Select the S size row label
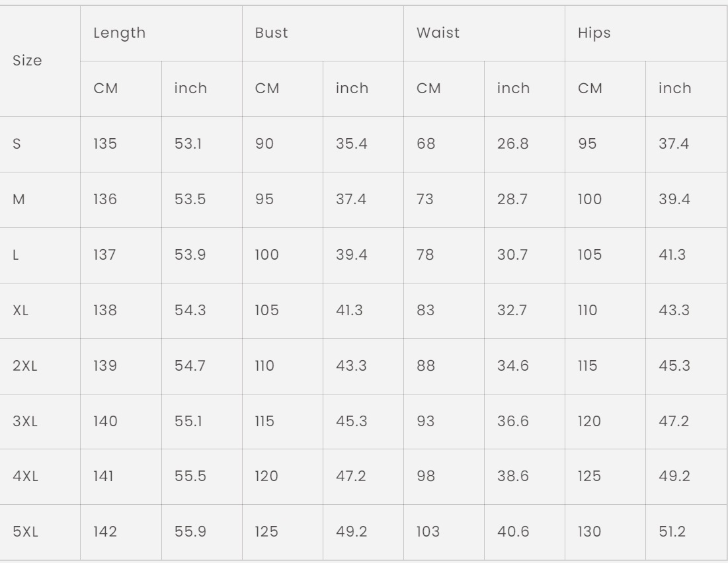The image size is (728, 563). pos(17,144)
